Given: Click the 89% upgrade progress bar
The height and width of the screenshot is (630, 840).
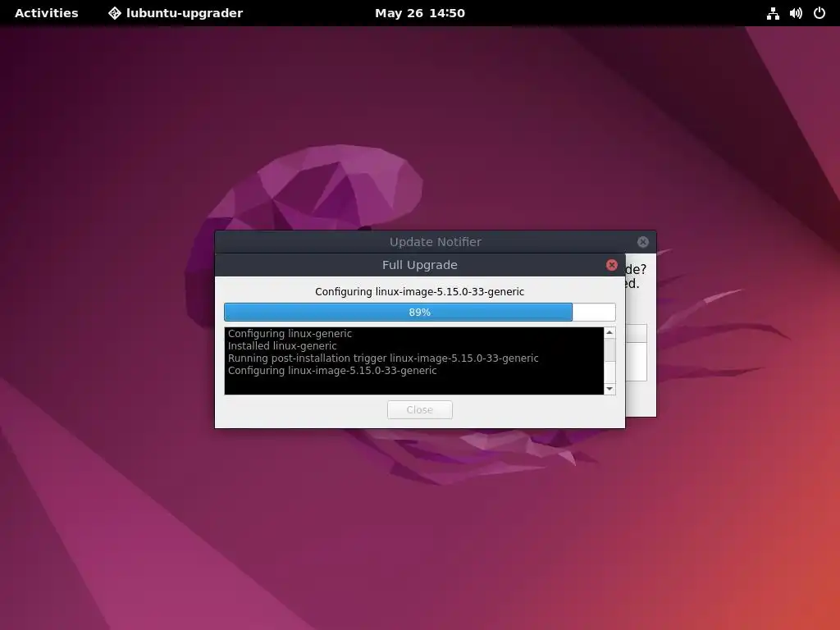Looking at the screenshot, I should pyautogui.click(x=419, y=313).
